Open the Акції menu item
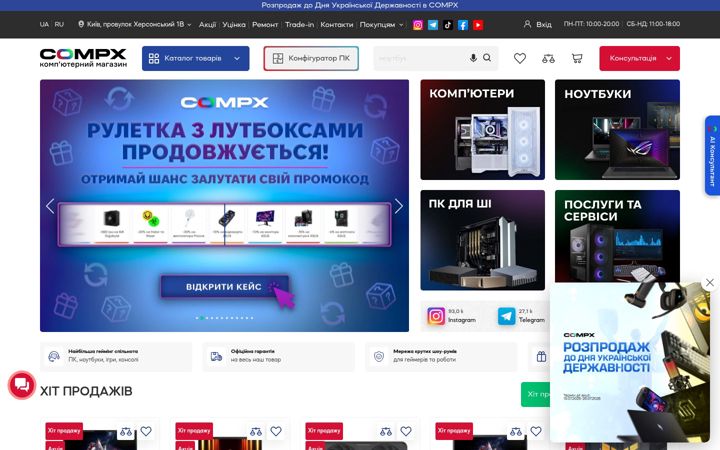Screen dimensions: 720x450 pos(207,25)
